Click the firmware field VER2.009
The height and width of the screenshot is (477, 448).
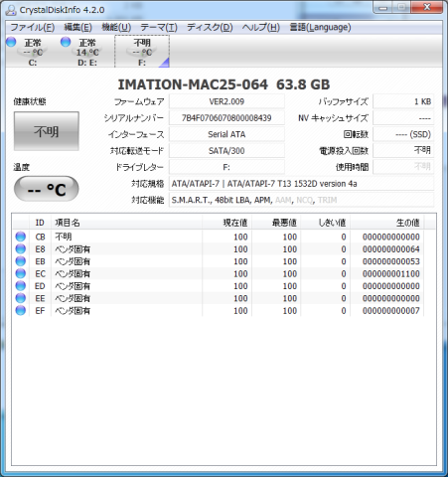pyautogui.click(x=226, y=101)
